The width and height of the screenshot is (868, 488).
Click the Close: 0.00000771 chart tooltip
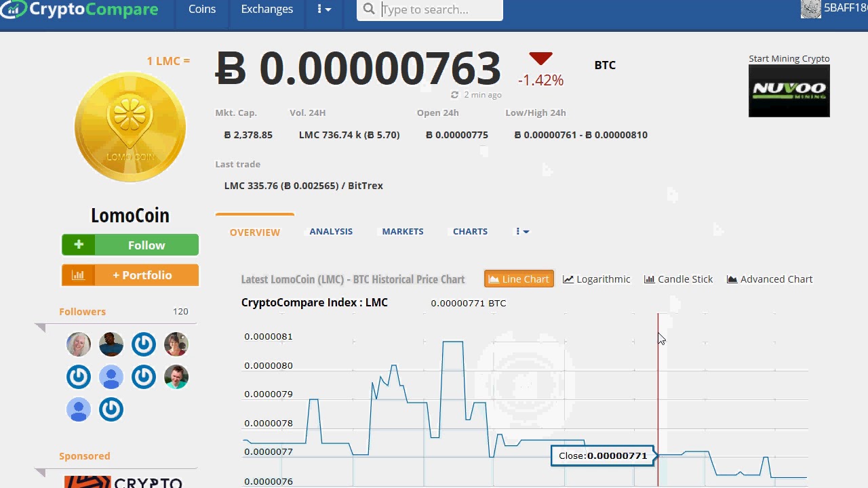[x=603, y=455]
